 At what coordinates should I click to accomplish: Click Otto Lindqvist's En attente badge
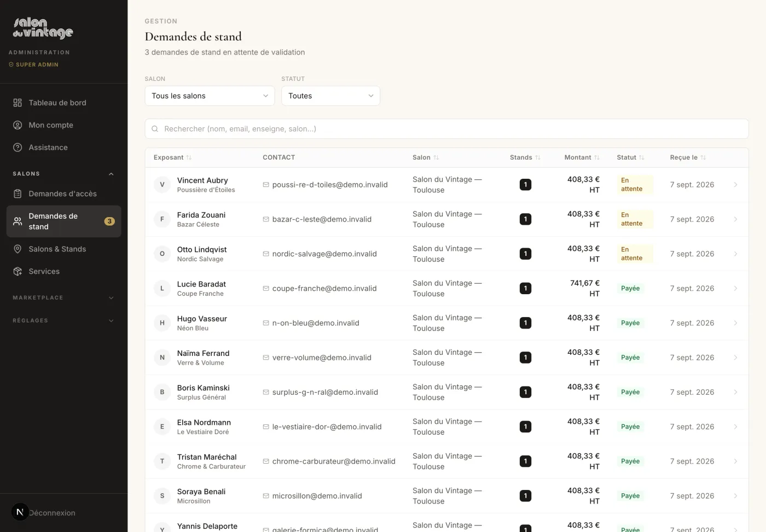click(x=635, y=254)
